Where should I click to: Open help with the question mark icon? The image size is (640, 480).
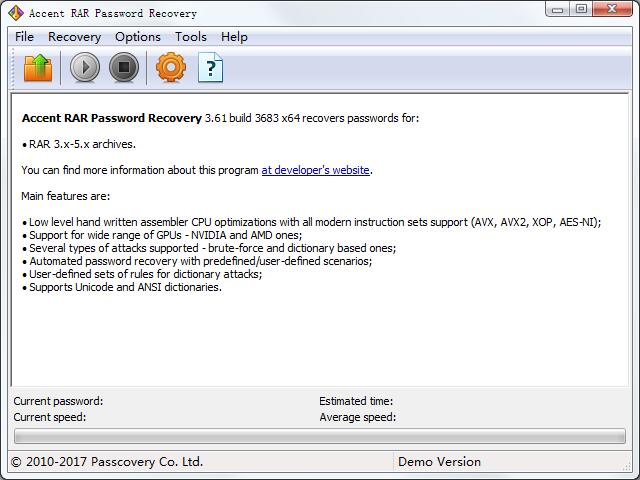(210, 68)
